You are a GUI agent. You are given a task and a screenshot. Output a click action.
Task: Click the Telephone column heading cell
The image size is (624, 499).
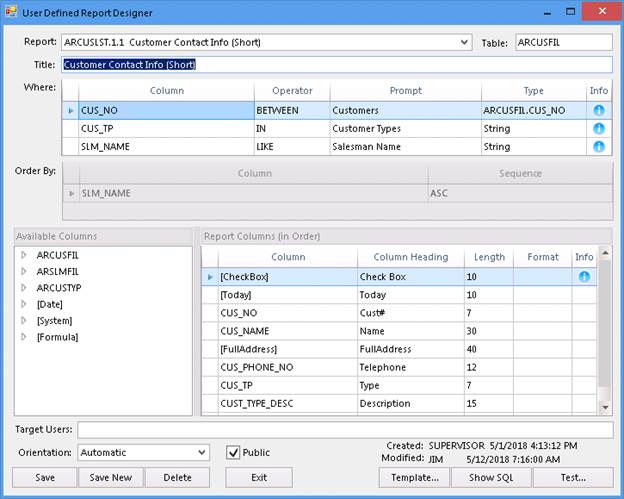point(411,367)
